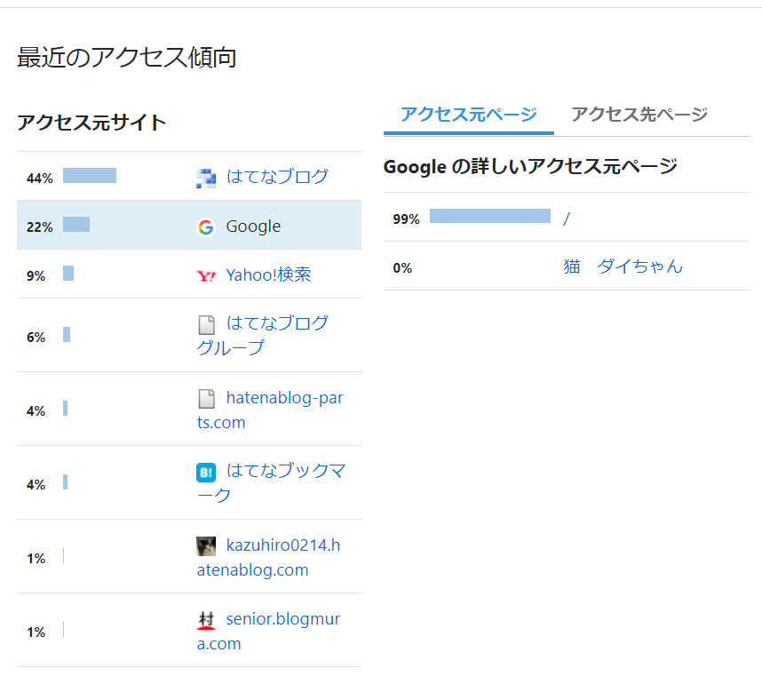The width and height of the screenshot is (762, 700).
Task: Click the 9% bar for Yahoo!検索
Action: click(68, 274)
